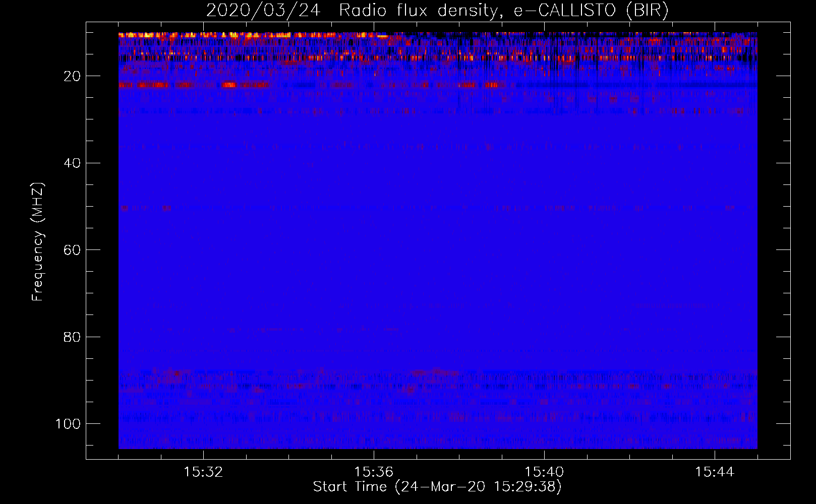Click the 100 MHz frequency tick label
Screen dimensions: 816x504
pos(68,424)
